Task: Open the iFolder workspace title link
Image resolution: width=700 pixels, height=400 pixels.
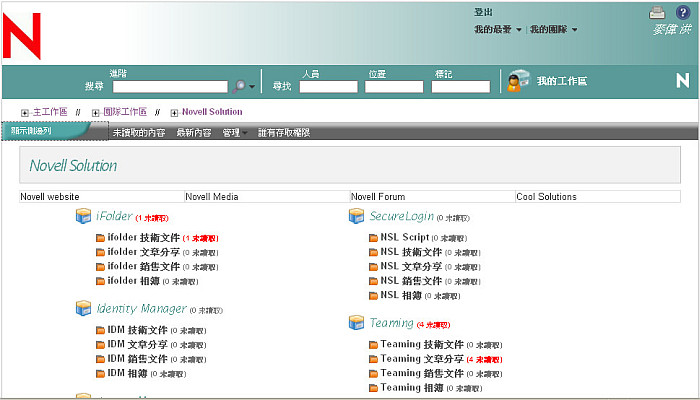Action: click(114, 216)
